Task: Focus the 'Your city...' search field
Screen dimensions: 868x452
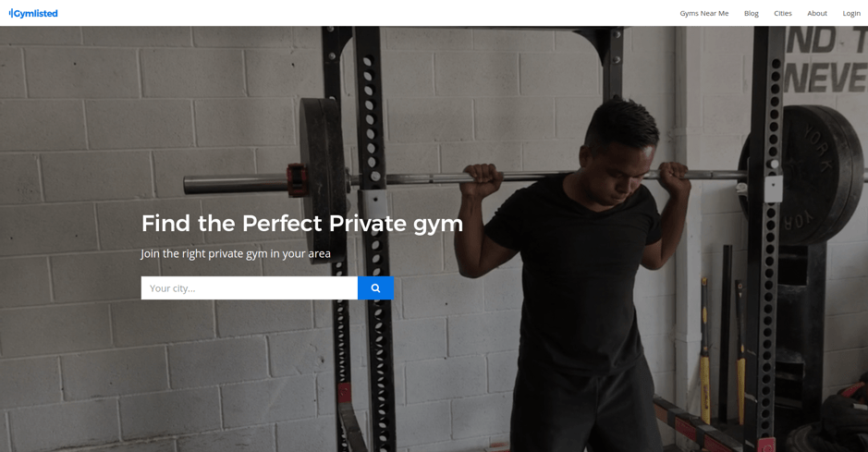Action: tap(249, 288)
